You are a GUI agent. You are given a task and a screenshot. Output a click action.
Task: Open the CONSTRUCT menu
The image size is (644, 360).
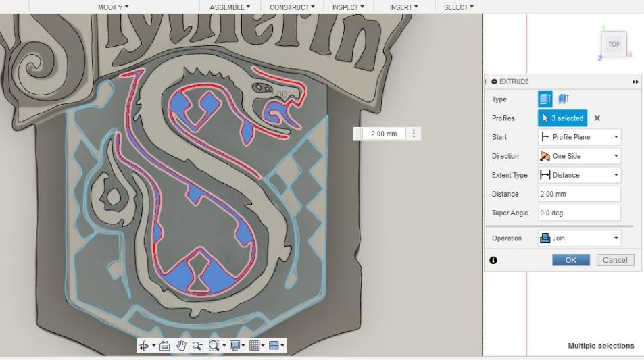(x=292, y=7)
